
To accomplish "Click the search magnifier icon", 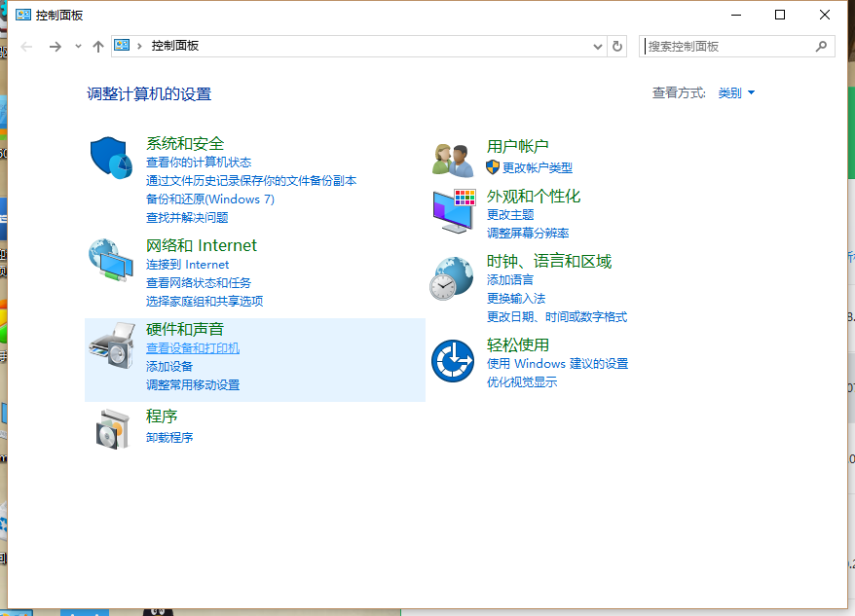I will pyautogui.click(x=821, y=47).
